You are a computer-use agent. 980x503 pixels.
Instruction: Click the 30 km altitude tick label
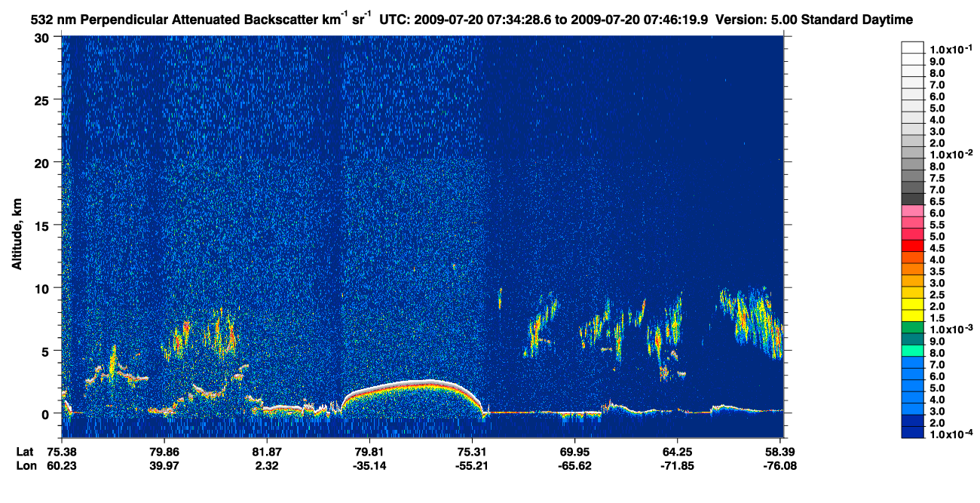(x=44, y=38)
